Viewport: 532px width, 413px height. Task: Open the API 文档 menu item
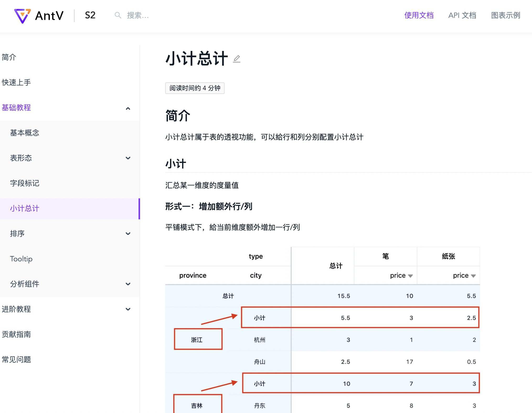(x=462, y=16)
